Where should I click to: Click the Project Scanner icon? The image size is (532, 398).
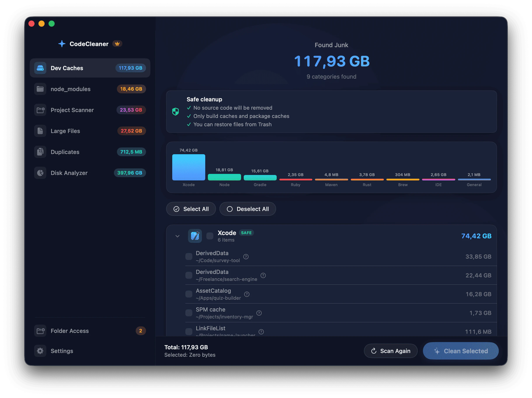40,110
